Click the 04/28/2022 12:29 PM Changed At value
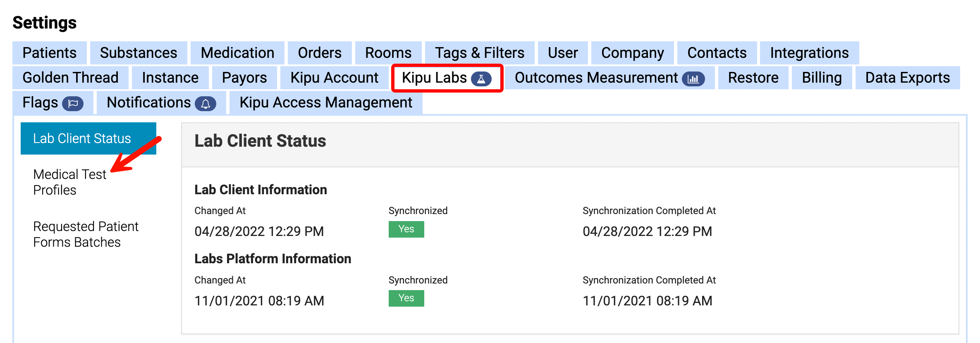Screen dimensions: 980x343 (x=259, y=231)
